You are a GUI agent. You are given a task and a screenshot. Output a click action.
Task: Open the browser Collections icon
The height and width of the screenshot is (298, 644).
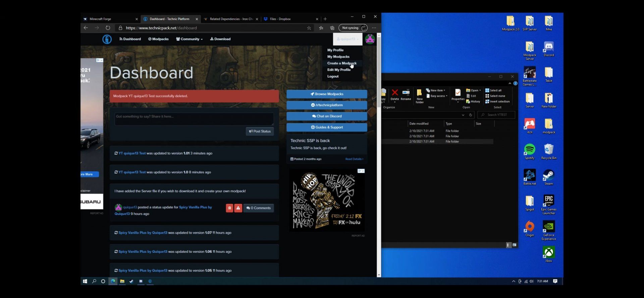332,28
